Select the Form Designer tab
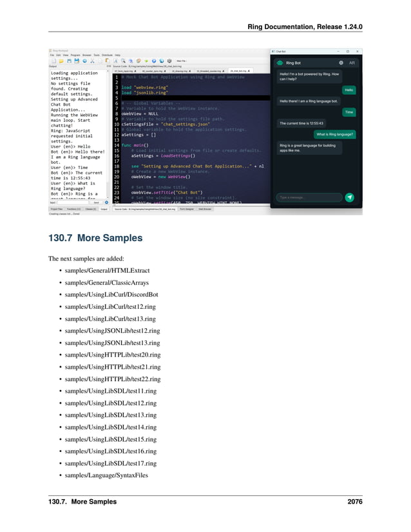 coord(187,209)
